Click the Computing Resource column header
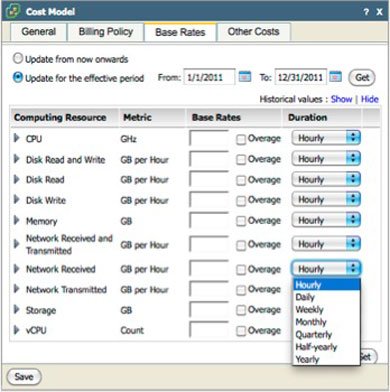This screenshot has height=392, width=390. (64, 117)
